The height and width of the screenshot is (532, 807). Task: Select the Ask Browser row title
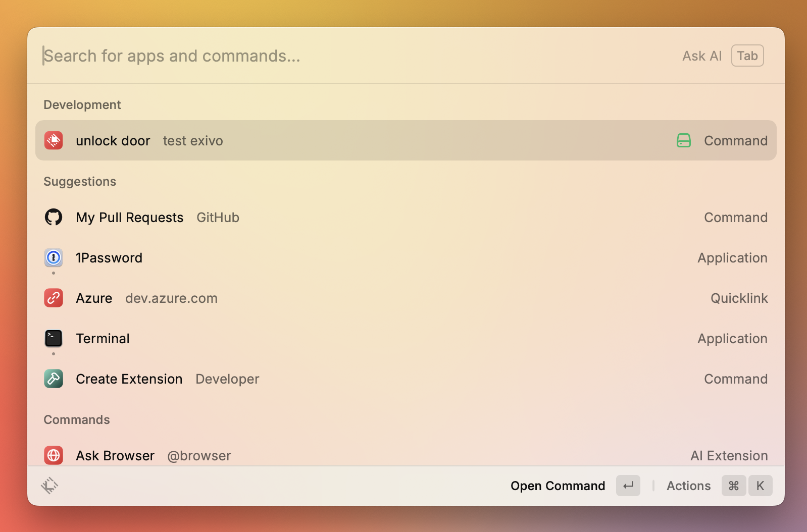(115, 456)
